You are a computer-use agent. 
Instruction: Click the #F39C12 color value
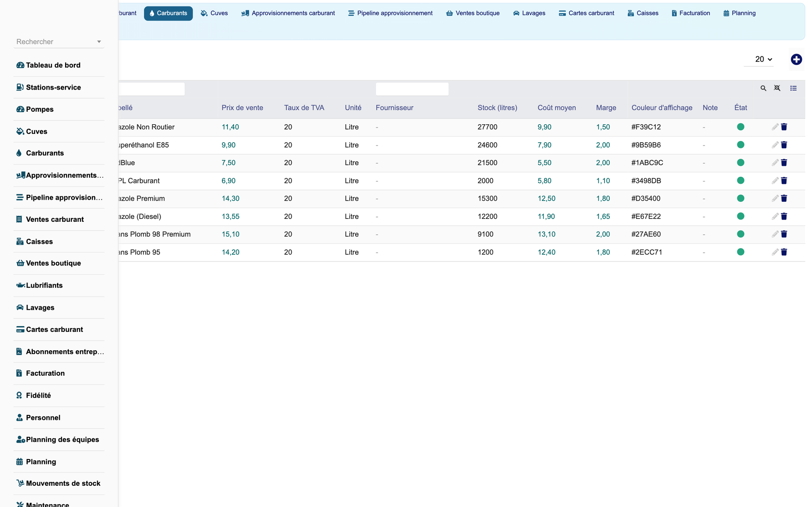tap(646, 127)
